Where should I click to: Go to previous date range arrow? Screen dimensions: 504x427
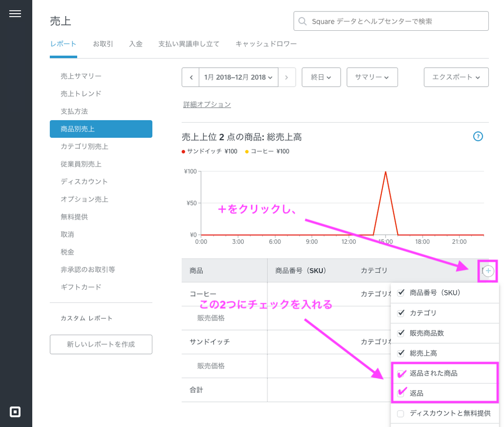pos(191,77)
